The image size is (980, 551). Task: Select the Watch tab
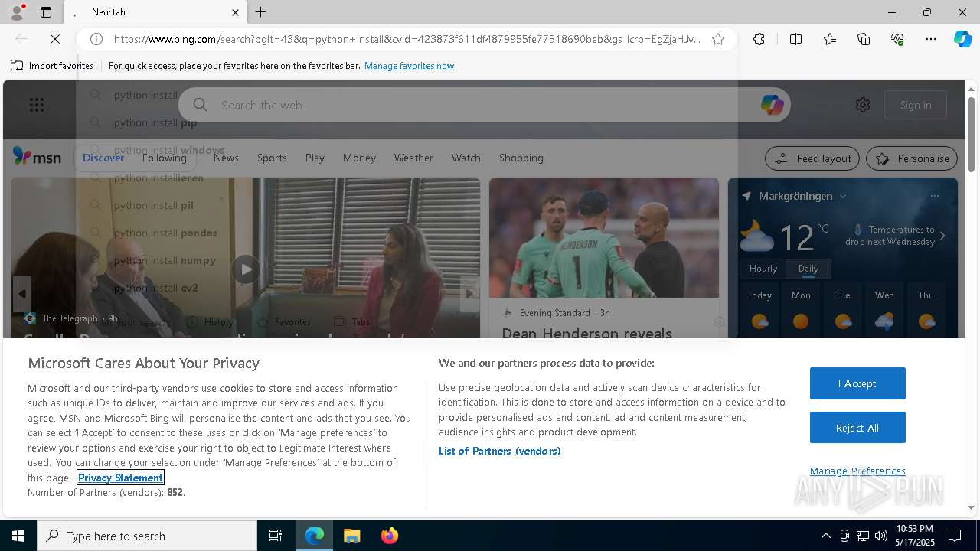(x=466, y=158)
